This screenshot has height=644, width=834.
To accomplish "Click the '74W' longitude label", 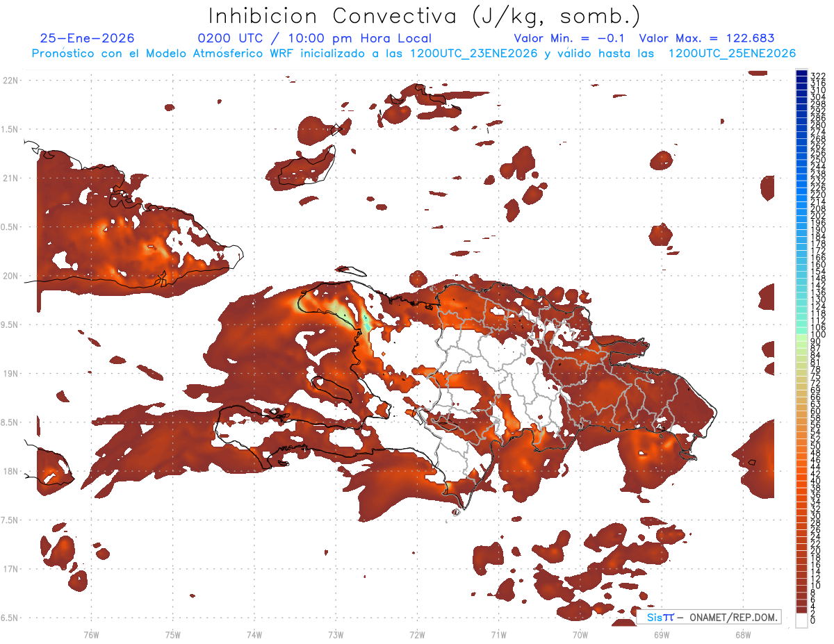I will point(254,634).
